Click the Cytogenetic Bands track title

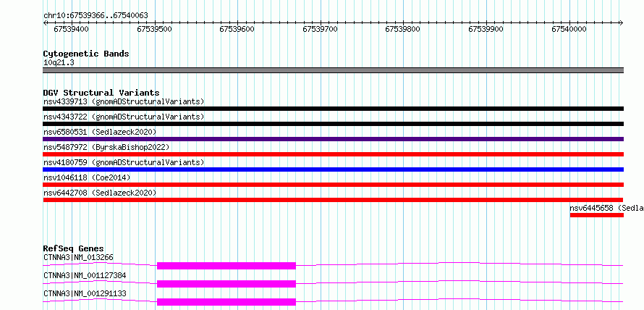pos(86,54)
